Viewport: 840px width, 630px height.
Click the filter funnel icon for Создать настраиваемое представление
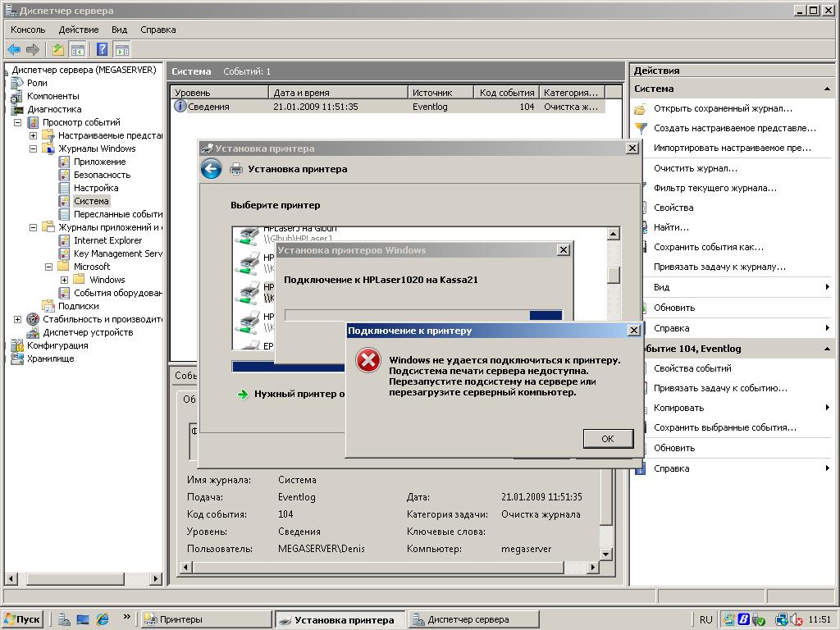(x=641, y=128)
